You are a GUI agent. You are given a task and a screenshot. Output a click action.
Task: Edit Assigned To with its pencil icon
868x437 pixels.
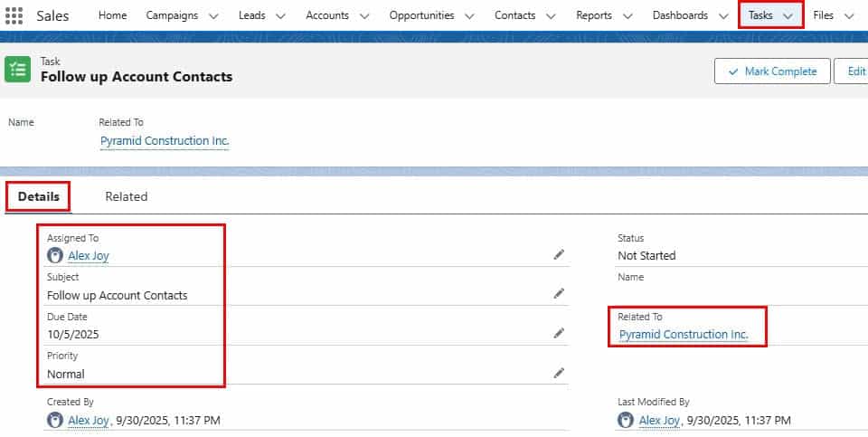[559, 255]
